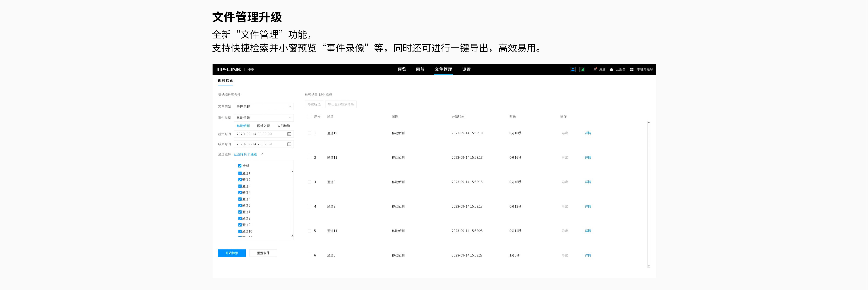Uncheck the 全部 channels checkbox
Viewport: 868px width, 290px height.
[x=240, y=166]
